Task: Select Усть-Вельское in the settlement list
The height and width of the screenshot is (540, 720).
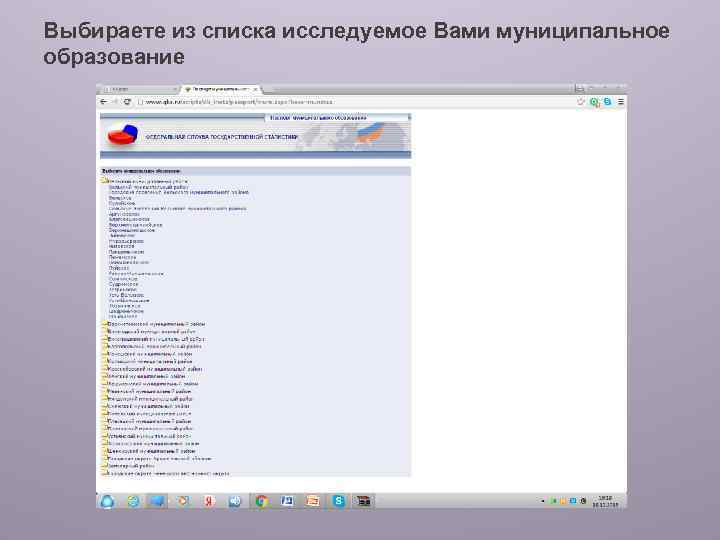Action: (127, 295)
